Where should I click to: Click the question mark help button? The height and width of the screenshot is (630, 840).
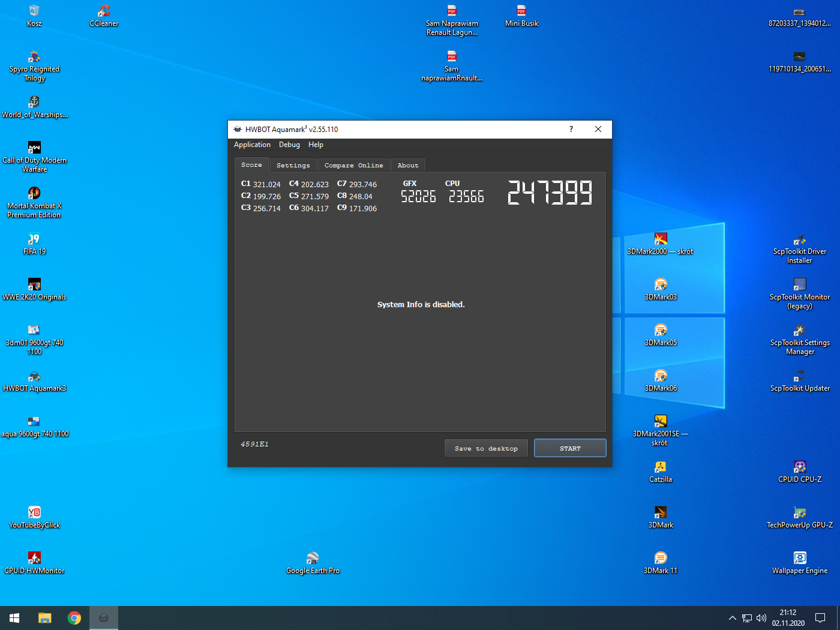pos(571,129)
